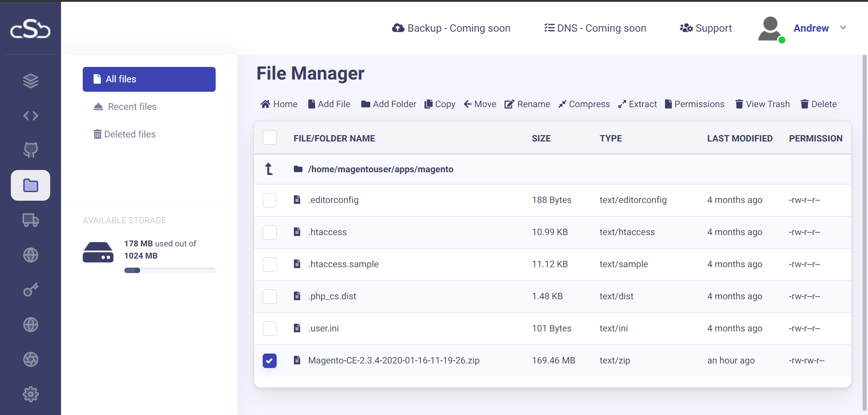Screen dimensions: 868x415
Task: Open the Support link in header
Action: pos(706,28)
